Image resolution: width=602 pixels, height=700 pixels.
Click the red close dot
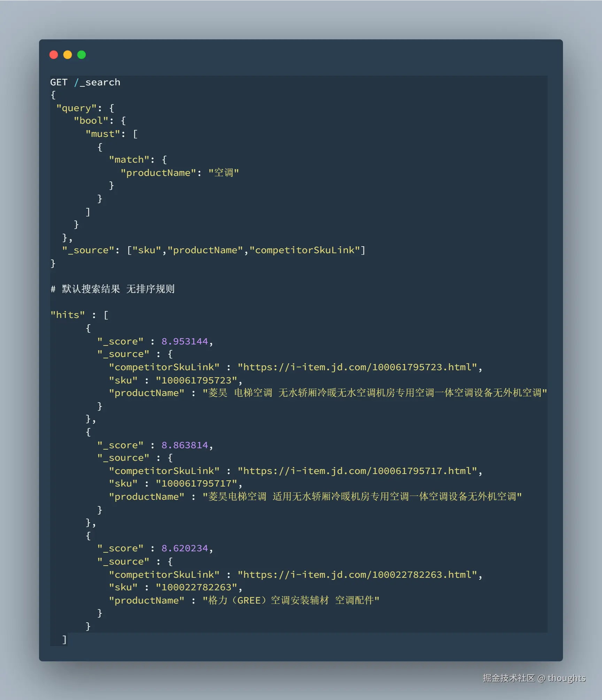(x=54, y=55)
